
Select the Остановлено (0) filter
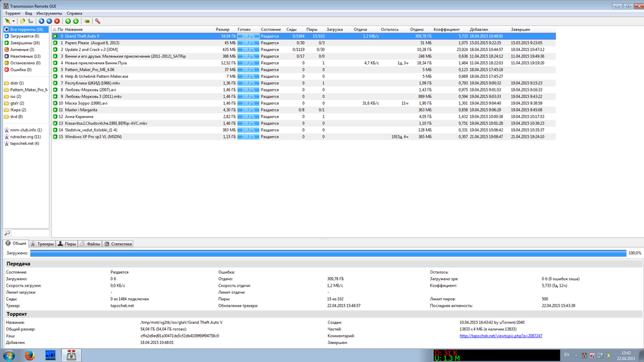[x=24, y=63]
